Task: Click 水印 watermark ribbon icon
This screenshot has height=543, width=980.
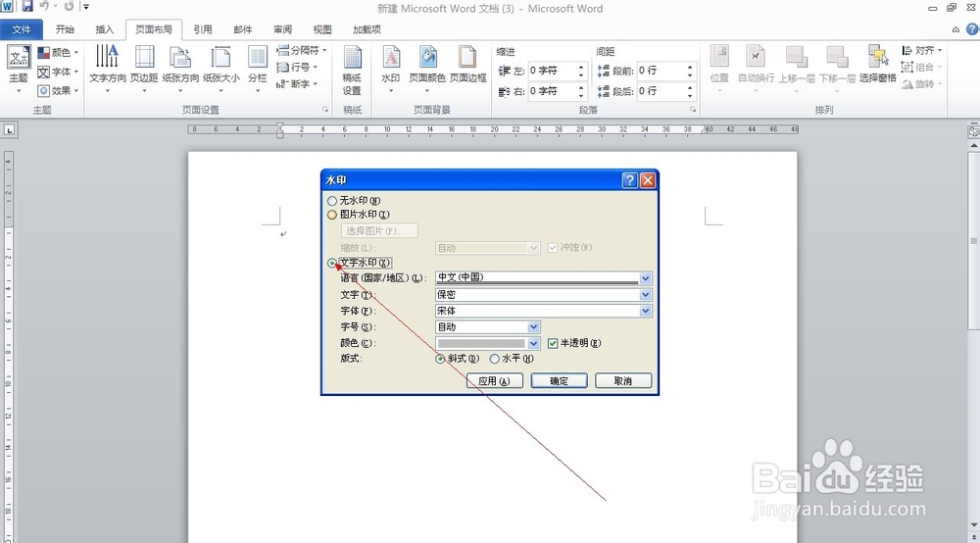Action: 391,57
